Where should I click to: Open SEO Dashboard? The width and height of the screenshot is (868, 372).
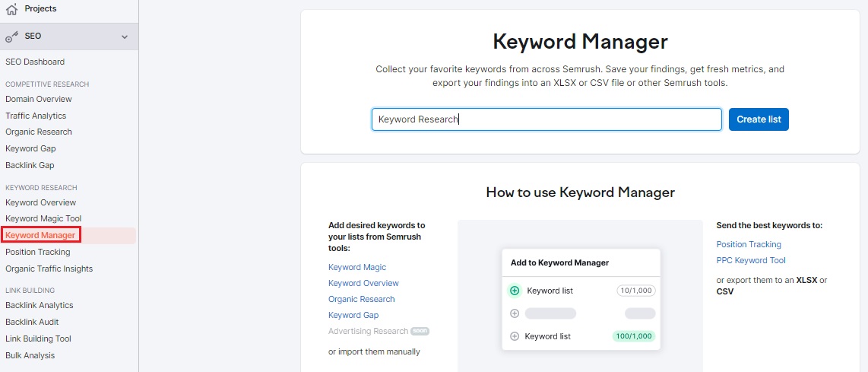(35, 62)
